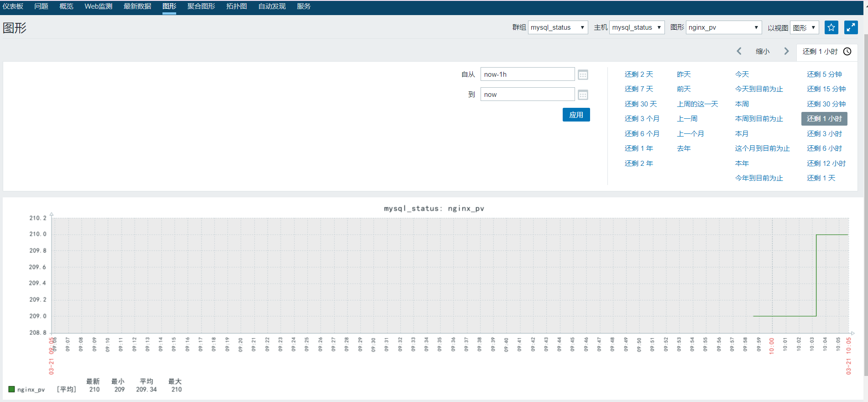
Task: Open 问题 menu item
Action: [x=41, y=6]
